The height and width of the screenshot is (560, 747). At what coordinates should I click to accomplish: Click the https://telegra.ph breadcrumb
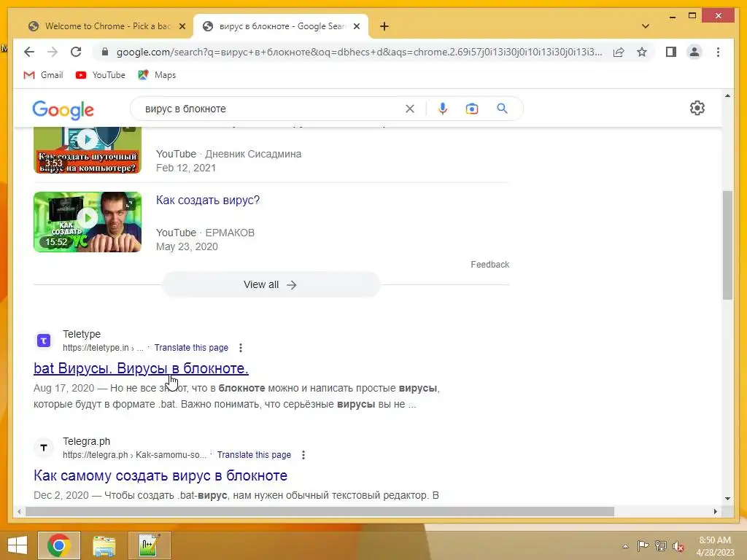click(96, 455)
